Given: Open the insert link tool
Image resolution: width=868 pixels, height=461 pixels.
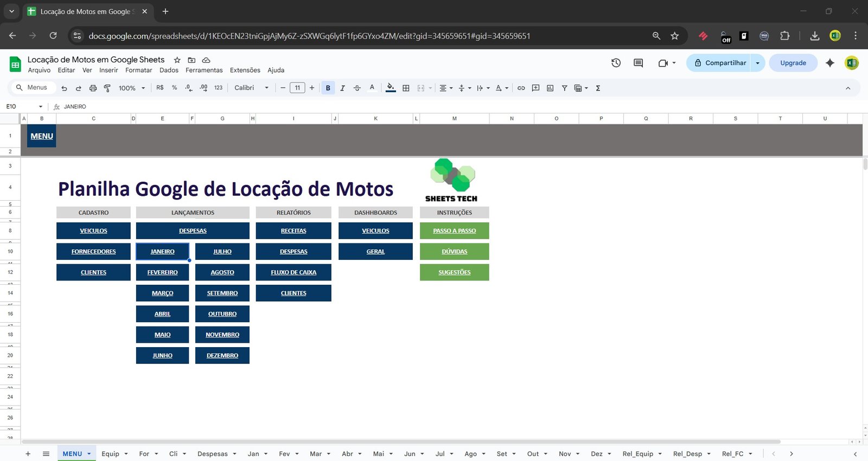Looking at the screenshot, I should (x=521, y=88).
